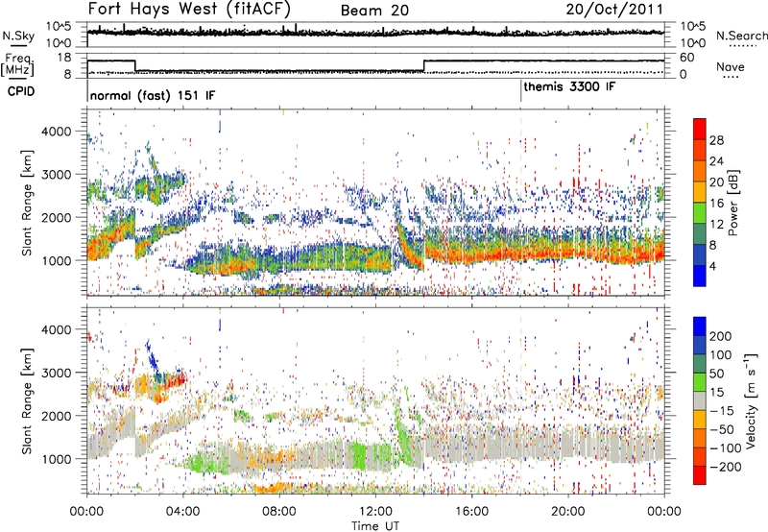
Task: Click the 'N.Search' legend label
Action: 741,36
